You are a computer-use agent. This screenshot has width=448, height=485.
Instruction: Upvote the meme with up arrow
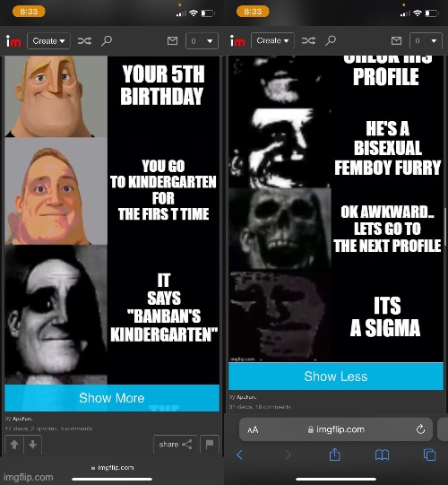[14, 445]
